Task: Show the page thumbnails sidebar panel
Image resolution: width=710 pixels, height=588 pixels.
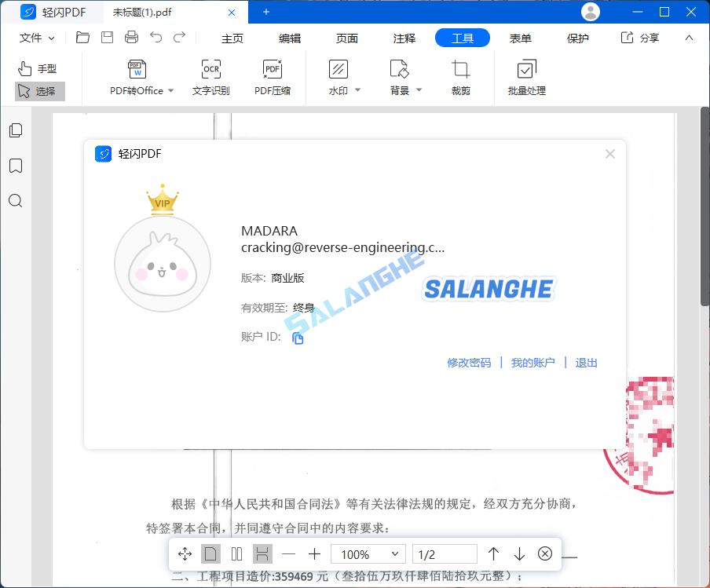Action: pos(16,130)
